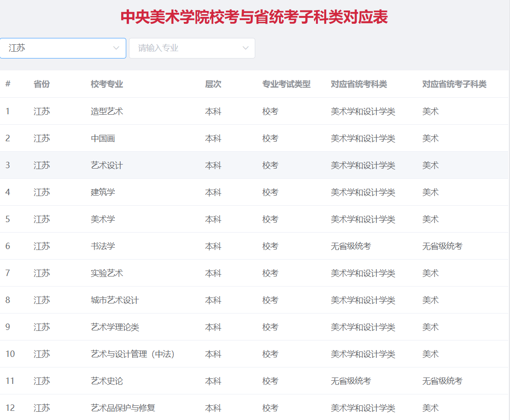Select the 美术学 major cell
Viewport: 510px width, 420px height.
pos(103,219)
